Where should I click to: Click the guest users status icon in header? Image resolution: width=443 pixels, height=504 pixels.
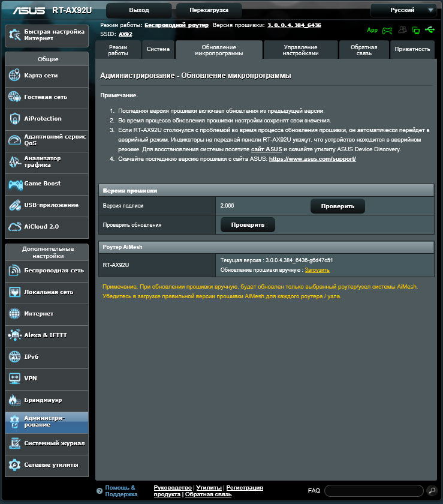click(x=402, y=30)
